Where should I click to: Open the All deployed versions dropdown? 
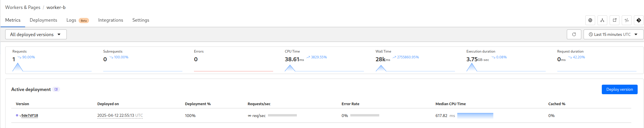click(36, 34)
